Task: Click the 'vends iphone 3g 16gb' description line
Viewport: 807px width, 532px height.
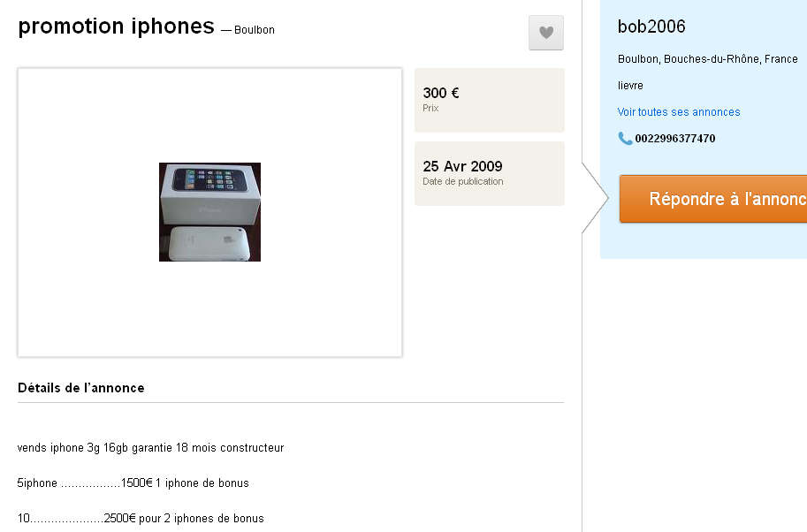Action: pos(150,448)
